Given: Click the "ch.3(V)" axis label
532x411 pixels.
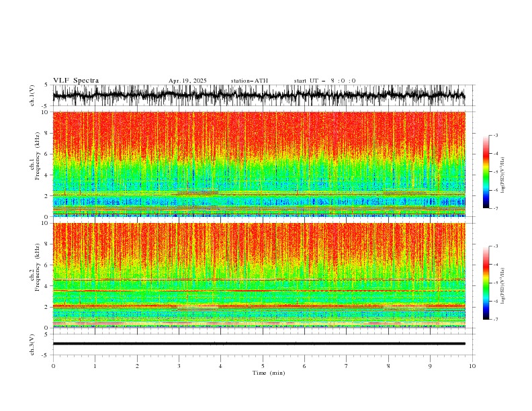Looking at the screenshot, I should 32,345.
